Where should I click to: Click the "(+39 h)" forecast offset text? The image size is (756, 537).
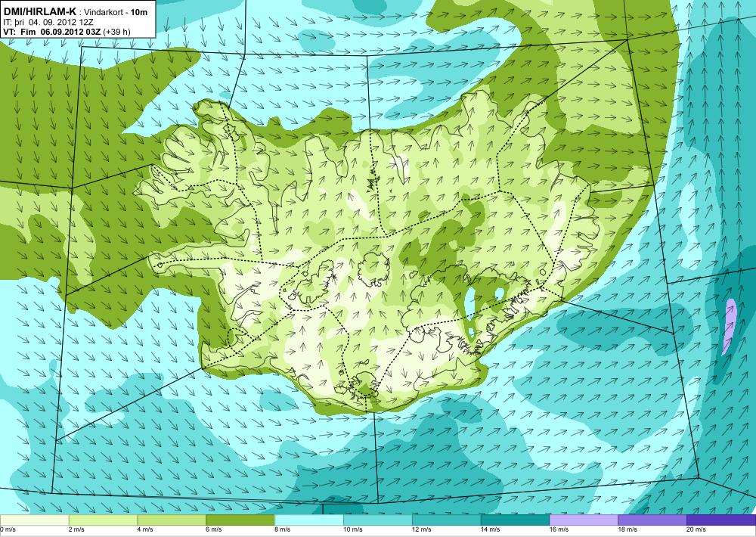tap(117, 32)
